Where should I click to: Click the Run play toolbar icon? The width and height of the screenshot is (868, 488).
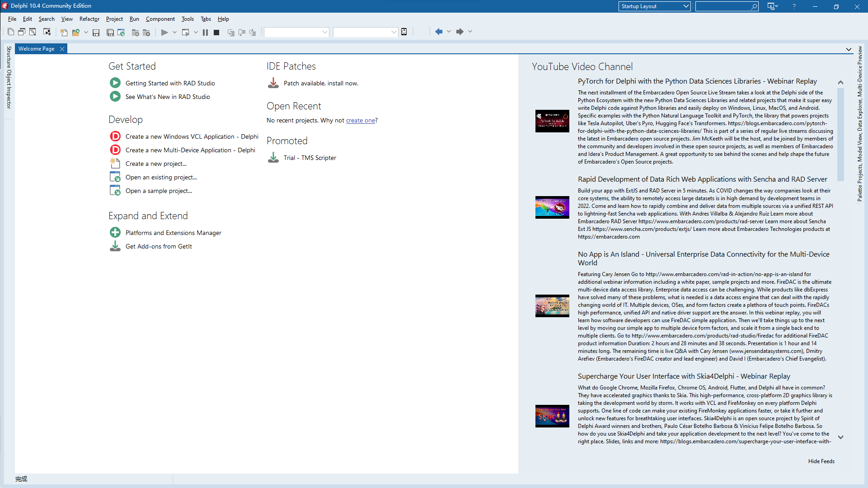[x=164, y=32]
